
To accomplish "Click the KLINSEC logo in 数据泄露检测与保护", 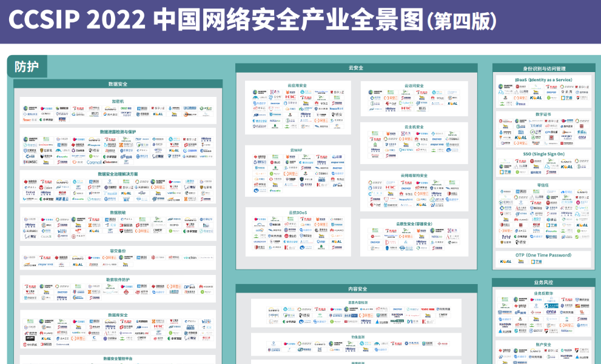I will tap(30, 162).
